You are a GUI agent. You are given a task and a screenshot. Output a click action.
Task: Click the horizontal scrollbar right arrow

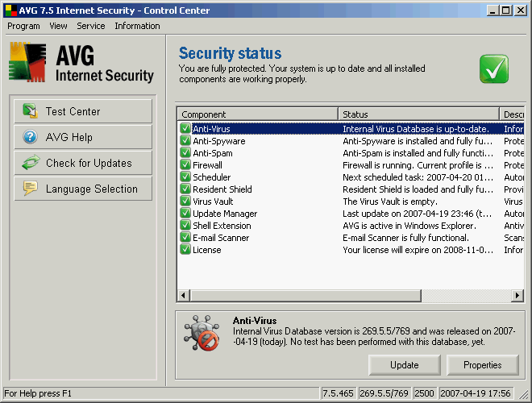pos(517,296)
